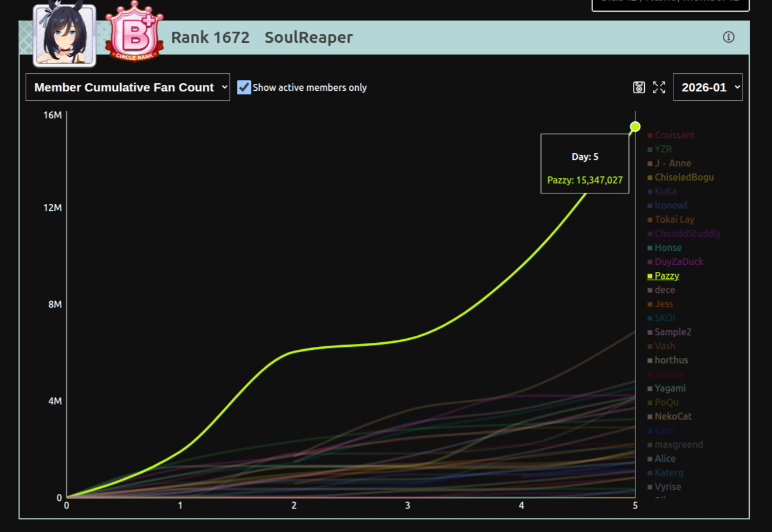The height and width of the screenshot is (532, 772).
Task: Hide Yagami series via legend
Action: pos(666,388)
